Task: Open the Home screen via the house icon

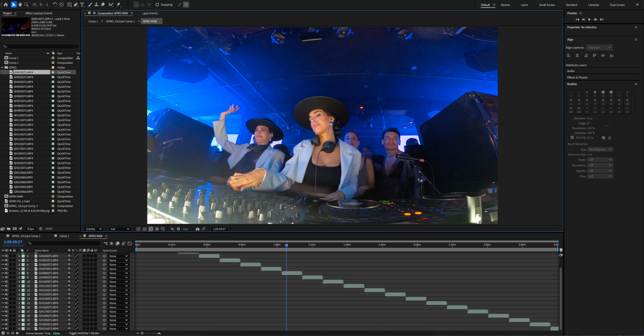Action: [6, 5]
